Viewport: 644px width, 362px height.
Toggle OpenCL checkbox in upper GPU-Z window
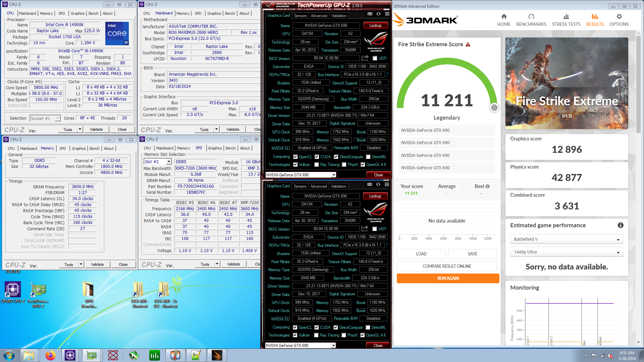(295, 157)
